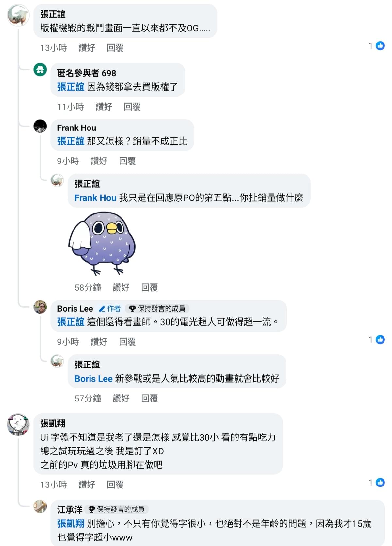The height and width of the screenshot is (546, 392).
Task: Tap the 保持發言的成員 badge beside 江承洋
Action: click(x=117, y=509)
